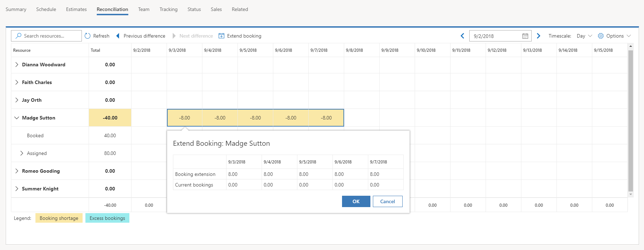Click the Previous difference arrow icon
This screenshot has height=250, width=644.
[118, 36]
